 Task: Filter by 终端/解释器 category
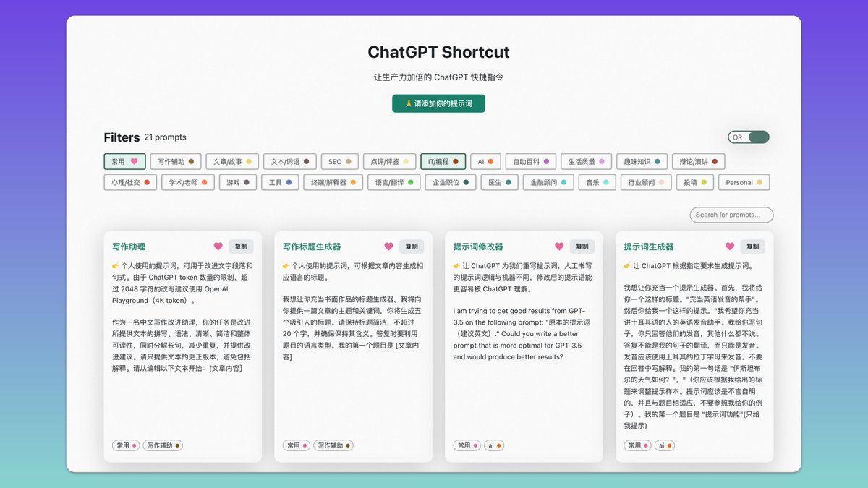click(333, 183)
